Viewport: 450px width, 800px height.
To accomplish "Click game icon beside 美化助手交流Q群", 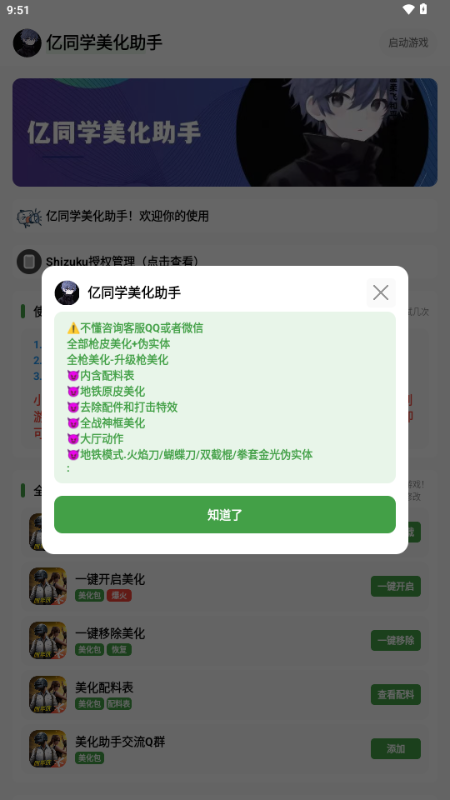I will coord(48,748).
